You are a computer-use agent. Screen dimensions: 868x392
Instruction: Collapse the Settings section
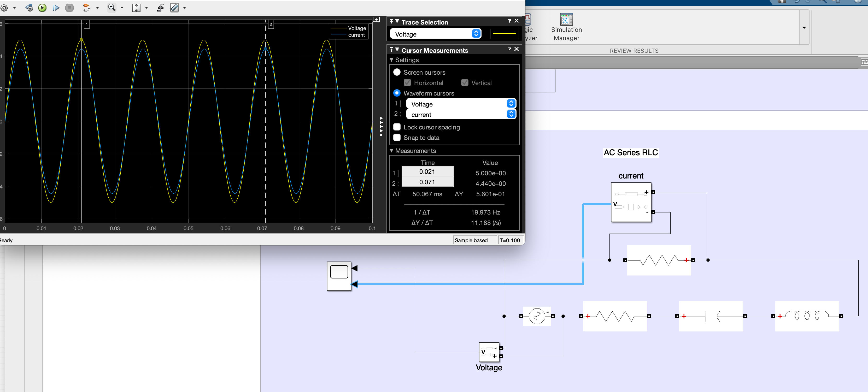click(x=391, y=60)
